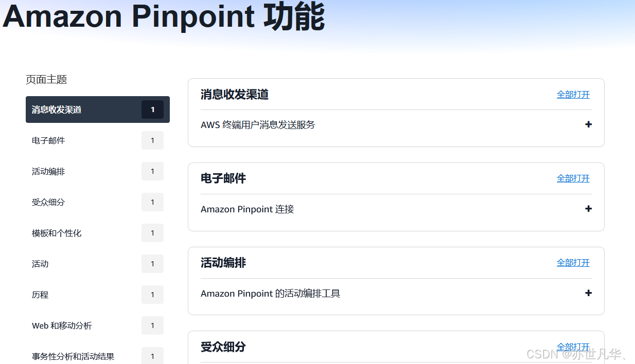Image resolution: width=635 pixels, height=364 pixels.
Task: Click the count badge beside 历程
Action: point(152,295)
